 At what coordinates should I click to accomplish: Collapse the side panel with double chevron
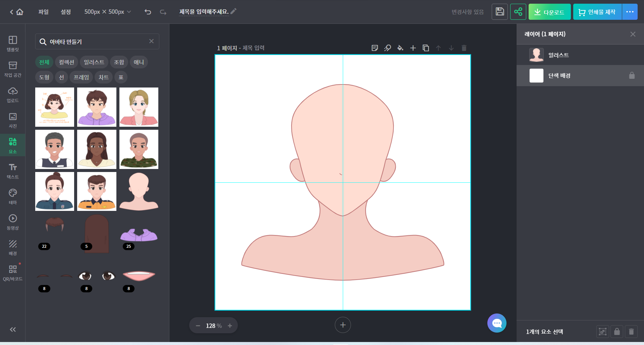tap(13, 330)
